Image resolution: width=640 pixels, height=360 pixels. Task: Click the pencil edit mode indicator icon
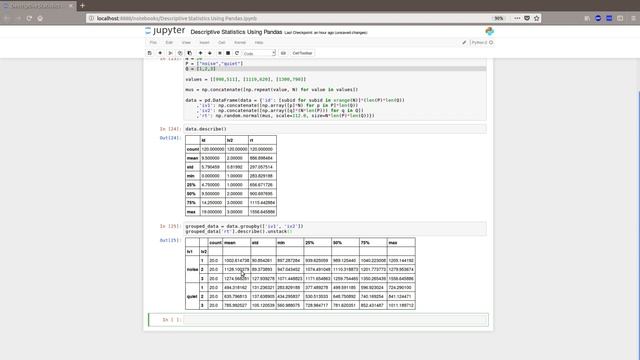pyautogui.click(x=464, y=42)
